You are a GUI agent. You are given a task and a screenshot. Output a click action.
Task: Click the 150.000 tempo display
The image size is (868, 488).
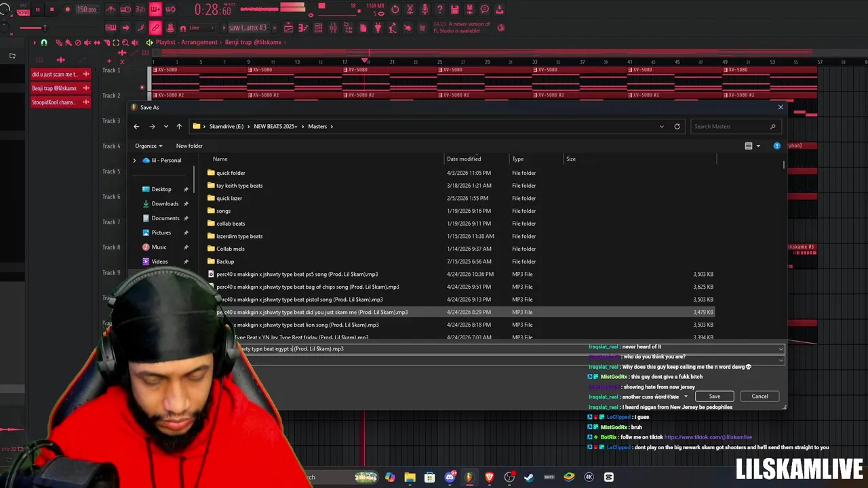click(86, 9)
